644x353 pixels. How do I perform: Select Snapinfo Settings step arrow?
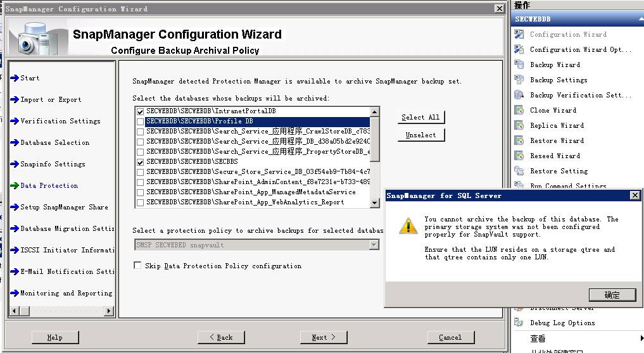[15, 164]
